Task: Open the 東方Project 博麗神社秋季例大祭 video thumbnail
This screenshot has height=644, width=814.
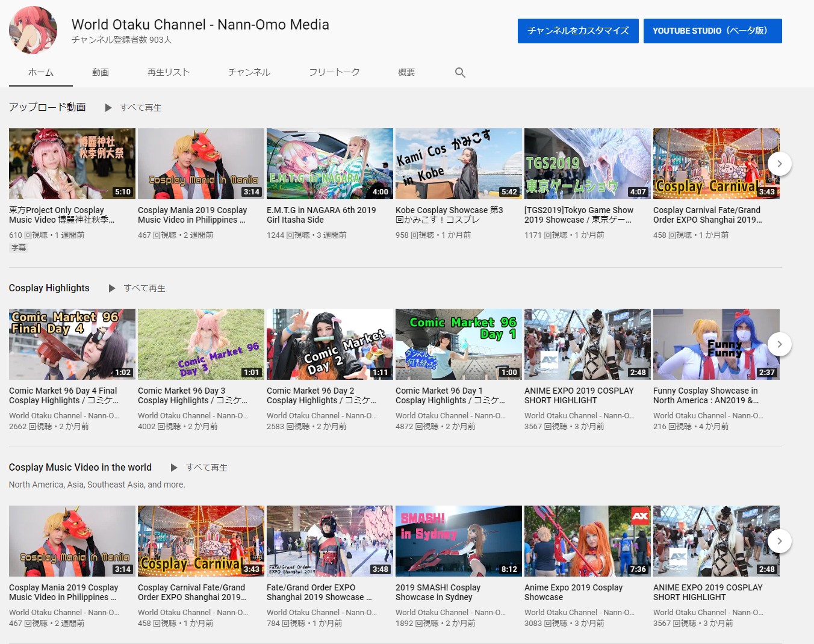Action: pyautogui.click(x=72, y=164)
